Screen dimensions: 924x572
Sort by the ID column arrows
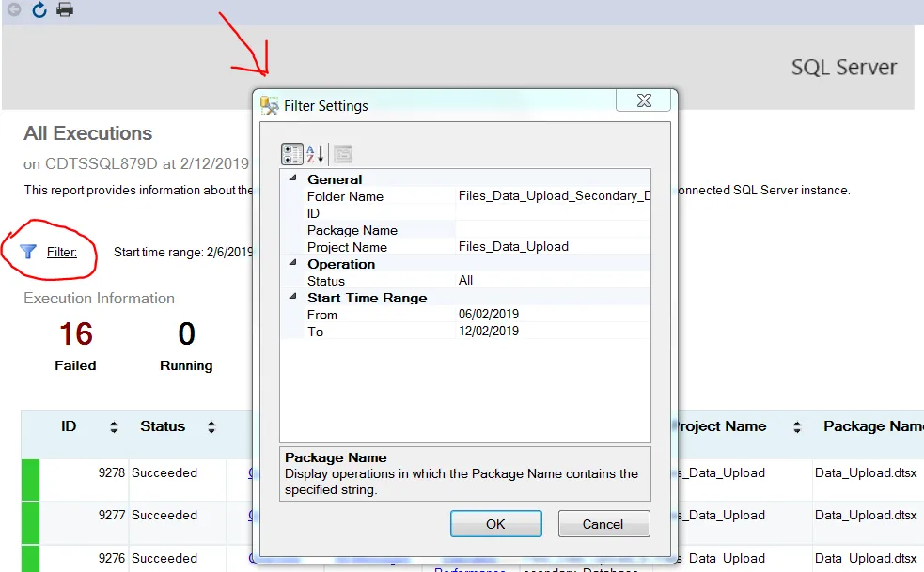(x=114, y=427)
